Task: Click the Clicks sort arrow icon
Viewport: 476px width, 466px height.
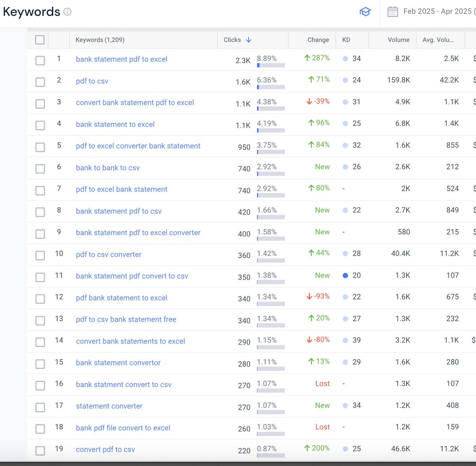Action: click(249, 40)
